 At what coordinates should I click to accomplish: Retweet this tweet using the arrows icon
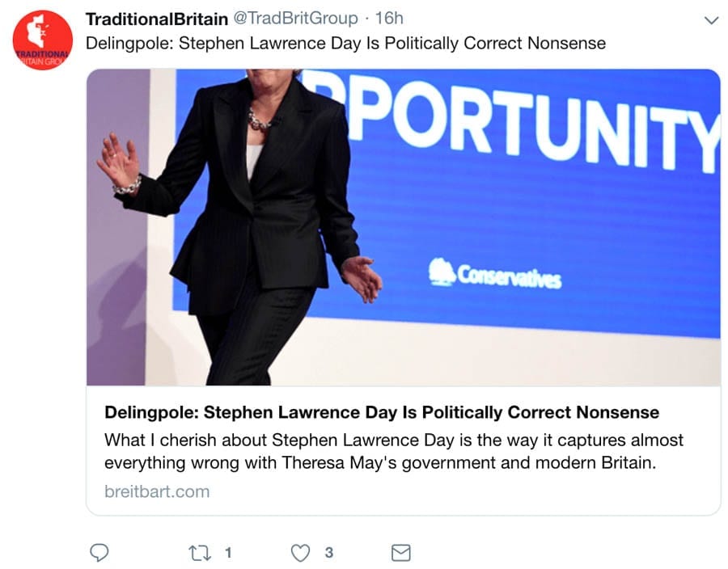(x=198, y=553)
